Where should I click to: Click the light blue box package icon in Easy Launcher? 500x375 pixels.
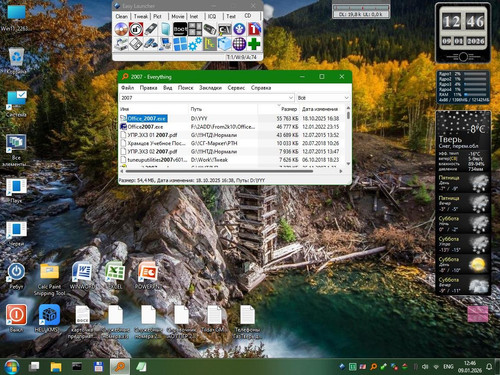click(225, 44)
